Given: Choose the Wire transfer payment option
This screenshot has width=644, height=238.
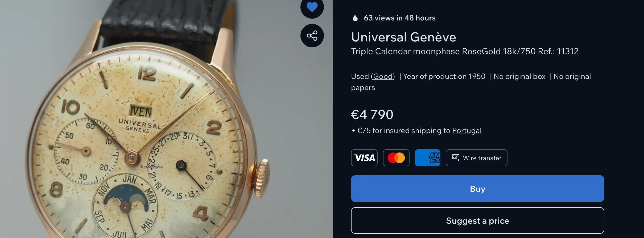Looking at the screenshot, I should pos(476,158).
